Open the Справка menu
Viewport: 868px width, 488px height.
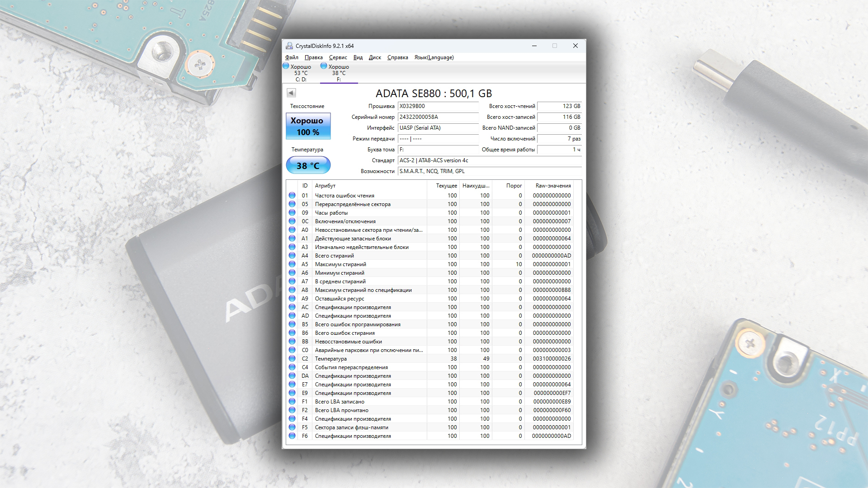tap(397, 57)
